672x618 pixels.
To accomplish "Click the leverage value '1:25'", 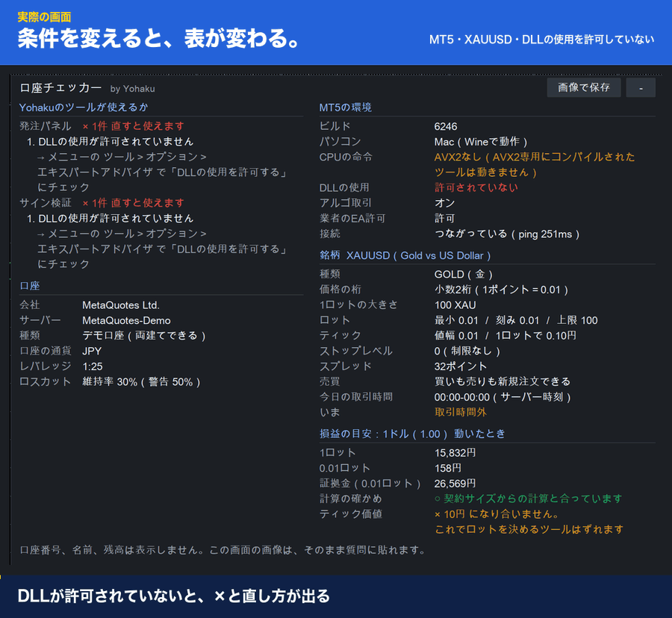I will click(93, 366).
